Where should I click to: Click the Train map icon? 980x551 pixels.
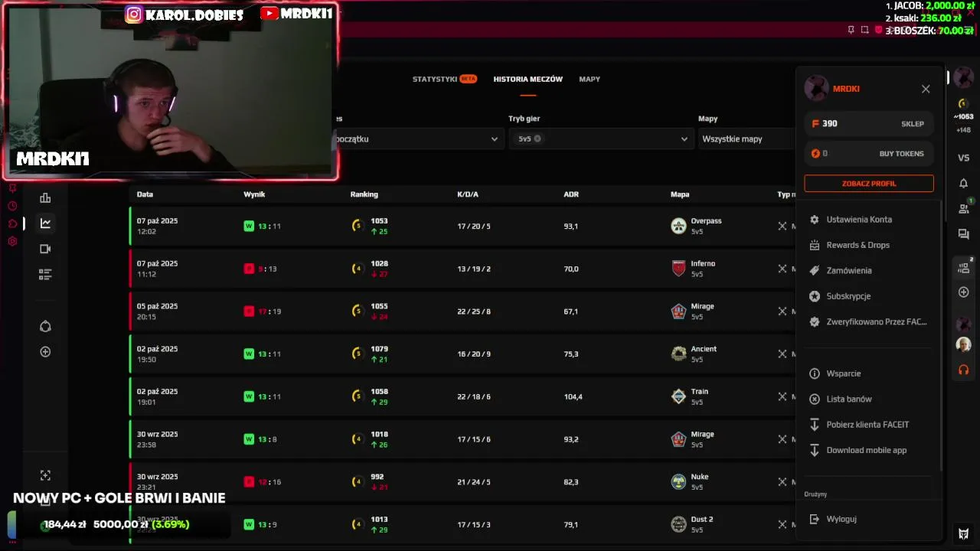pyautogui.click(x=678, y=396)
